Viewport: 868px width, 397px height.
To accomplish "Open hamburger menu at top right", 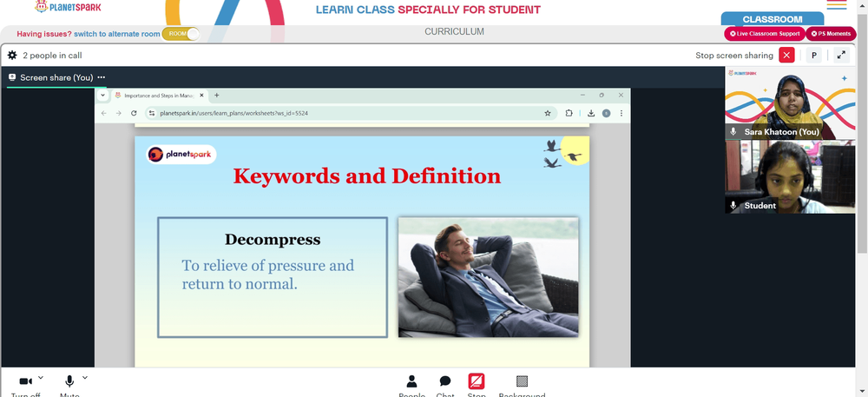I will click(x=837, y=4).
